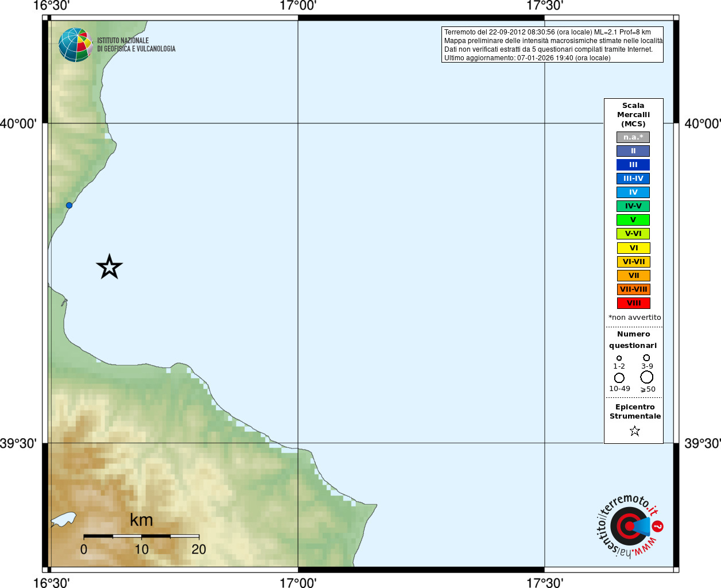Click 'ISTITUTO NAZIONALE DI GEOFISICA E VULCANOLOGIA' text
The height and width of the screenshot is (588, 721).
pos(136,45)
